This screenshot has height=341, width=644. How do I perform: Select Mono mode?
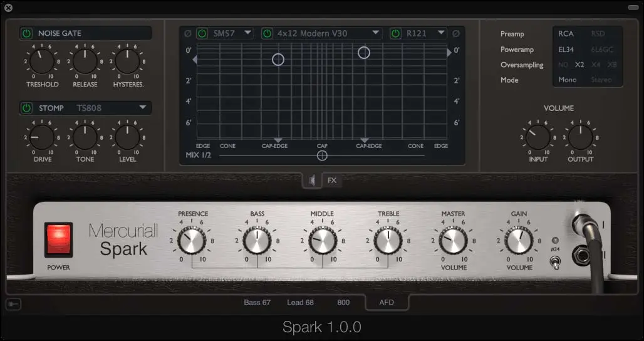pos(567,80)
